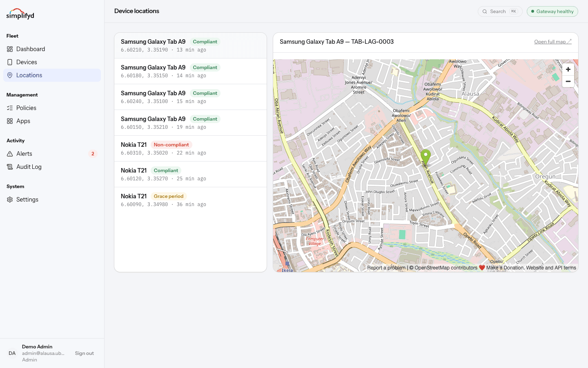Select Galaxy Tab A9 row 13 min ago
The width and height of the screenshot is (588, 368).
click(x=190, y=46)
